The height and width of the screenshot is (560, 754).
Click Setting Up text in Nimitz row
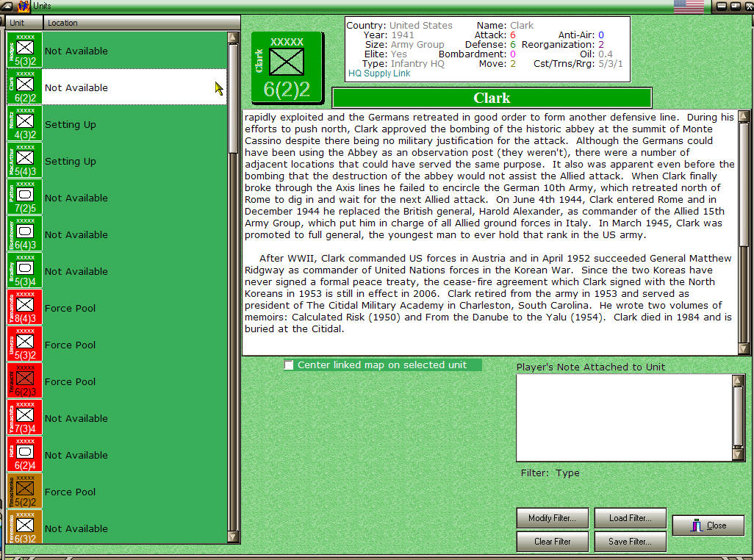tap(71, 124)
